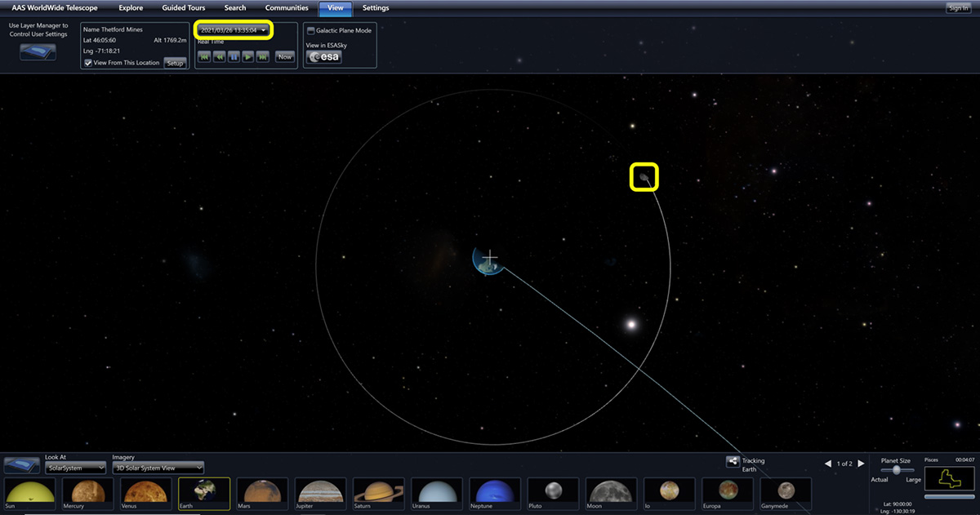Enable Galactic Plane Mode checkbox
This screenshot has width=980, height=515.
click(x=310, y=30)
